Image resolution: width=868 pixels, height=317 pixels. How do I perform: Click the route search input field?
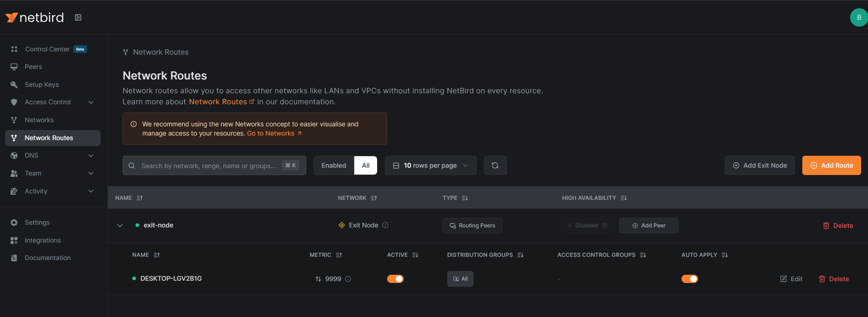coord(209,165)
